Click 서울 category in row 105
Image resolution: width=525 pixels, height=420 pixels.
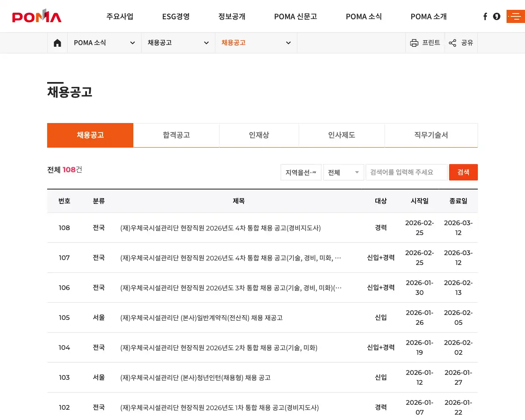(99, 317)
